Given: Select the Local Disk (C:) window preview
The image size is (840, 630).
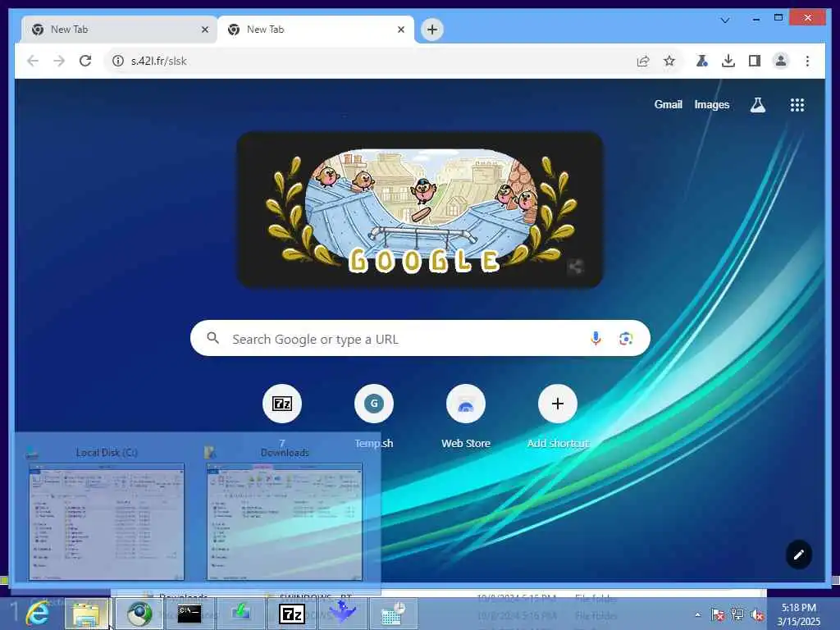Looking at the screenshot, I should tap(106, 514).
